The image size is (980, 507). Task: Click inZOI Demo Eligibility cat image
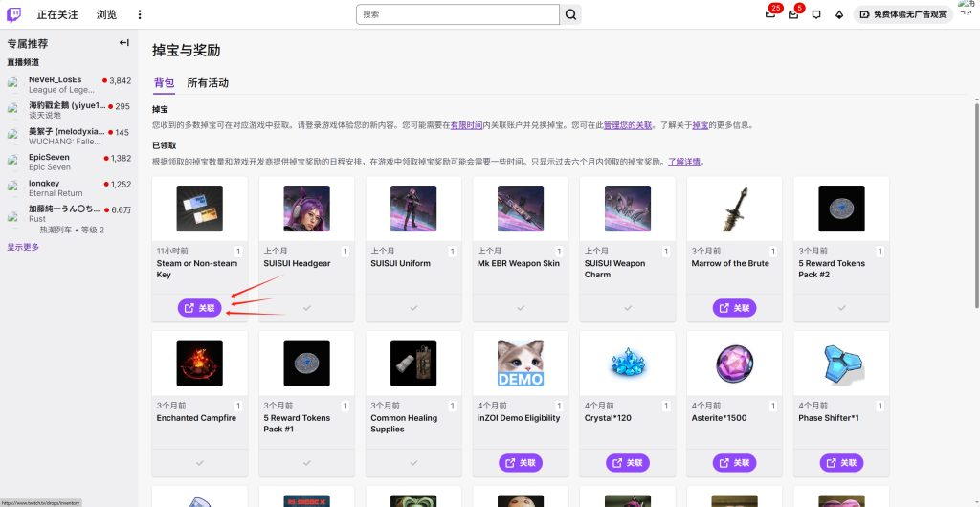click(521, 363)
